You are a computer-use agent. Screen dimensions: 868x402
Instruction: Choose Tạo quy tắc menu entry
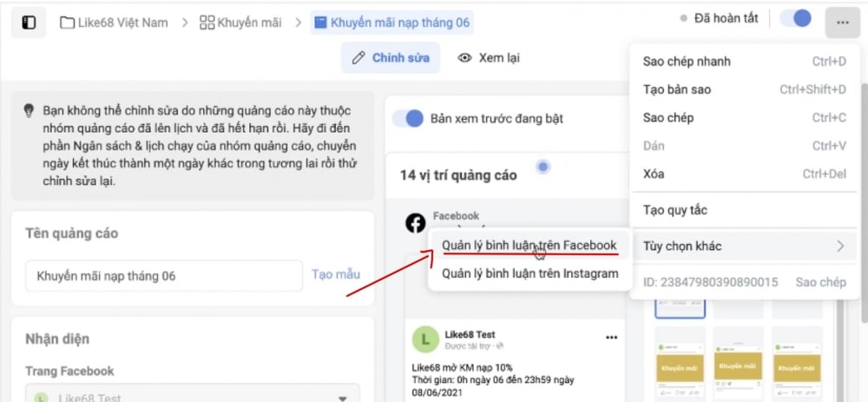(744, 210)
